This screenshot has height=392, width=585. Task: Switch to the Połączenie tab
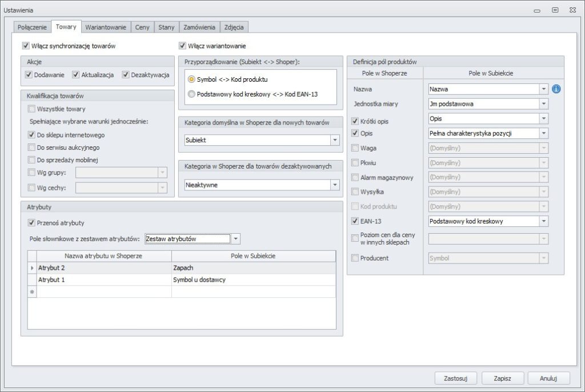click(x=32, y=27)
